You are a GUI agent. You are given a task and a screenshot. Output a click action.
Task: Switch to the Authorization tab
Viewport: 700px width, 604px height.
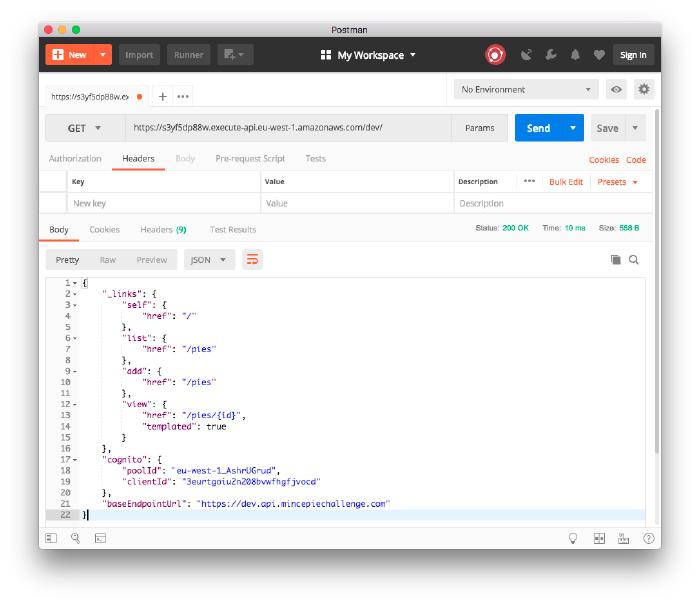point(75,158)
